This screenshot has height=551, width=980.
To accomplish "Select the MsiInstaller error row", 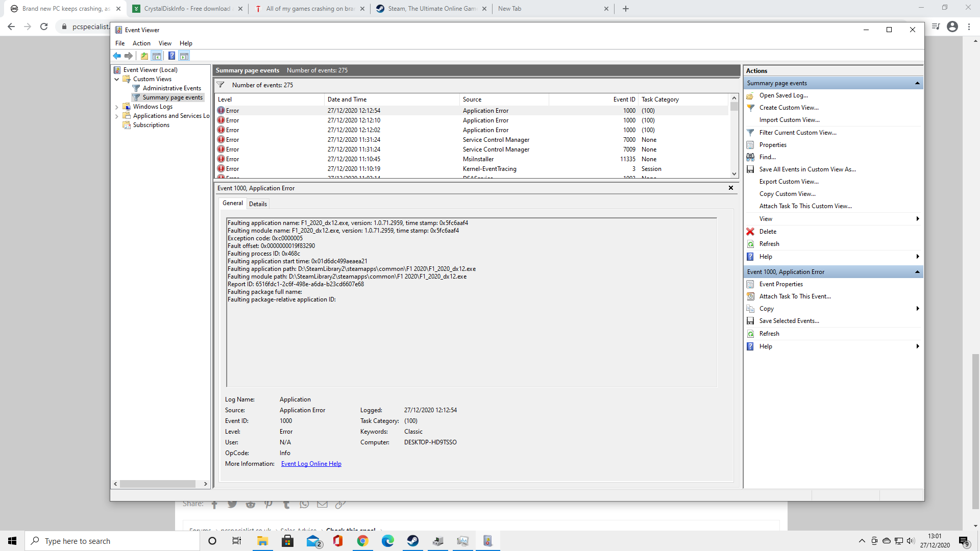I will click(472, 159).
